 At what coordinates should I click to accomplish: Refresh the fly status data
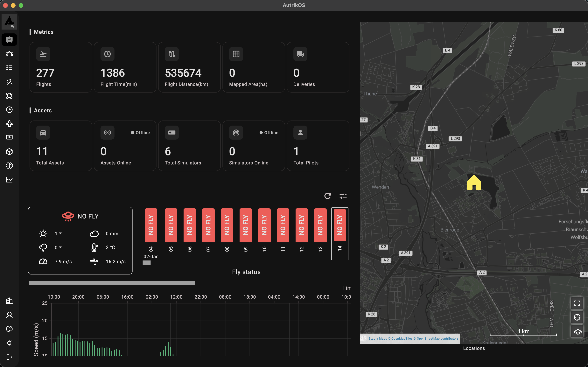coord(328,196)
